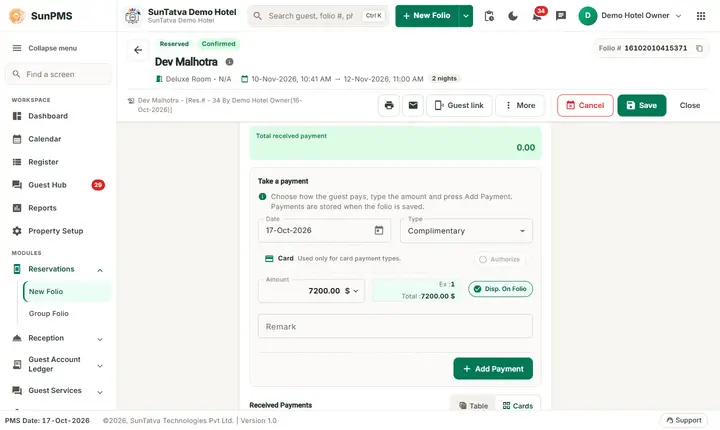
Task: Go to Dashboard in sidebar
Action: tap(58, 116)
